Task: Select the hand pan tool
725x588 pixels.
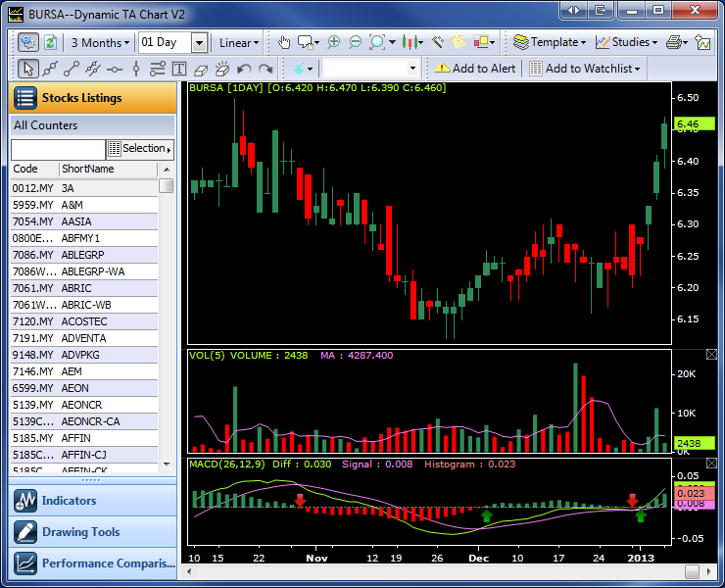Action: click(283, 42)
